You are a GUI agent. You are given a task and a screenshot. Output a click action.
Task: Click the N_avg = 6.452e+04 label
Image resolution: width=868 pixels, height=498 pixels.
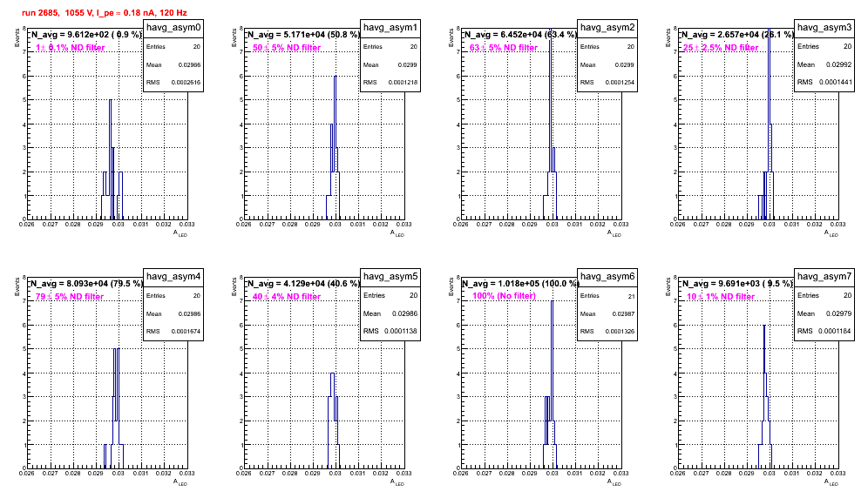click(x=519, y=35)
